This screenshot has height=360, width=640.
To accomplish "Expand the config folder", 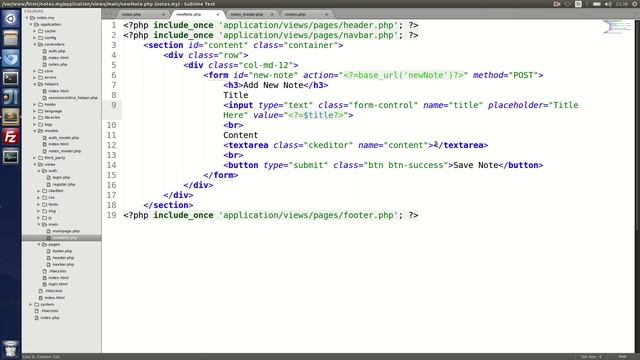I will point(35,38).
